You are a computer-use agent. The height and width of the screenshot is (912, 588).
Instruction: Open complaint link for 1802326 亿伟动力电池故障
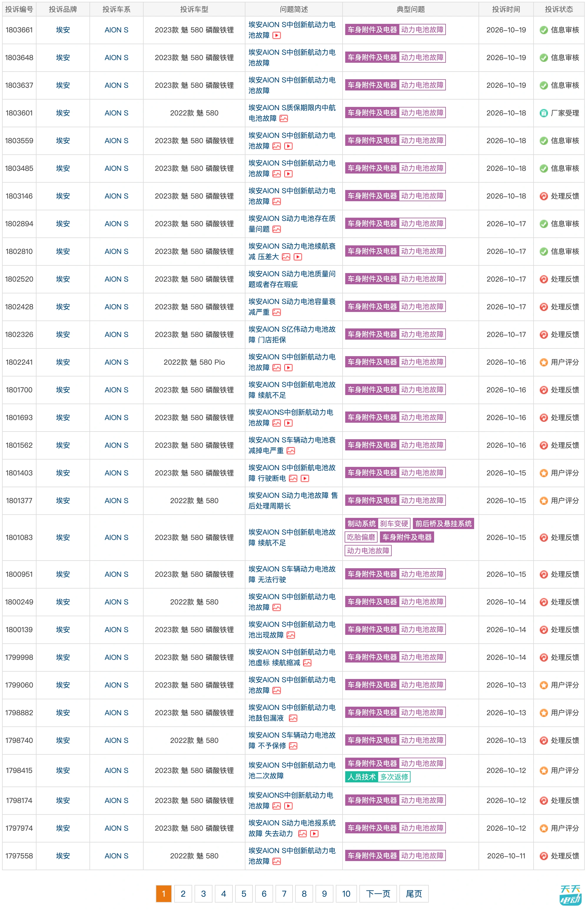tap(292, 335)
